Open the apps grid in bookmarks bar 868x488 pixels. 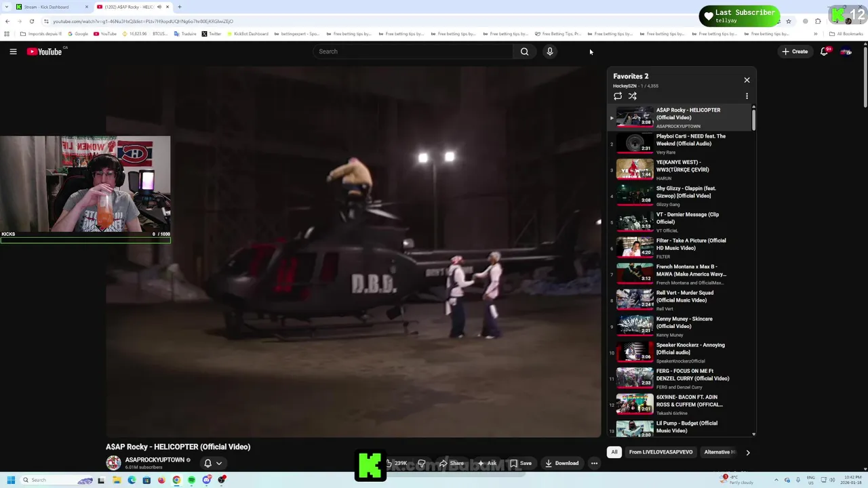coord(7,33)
